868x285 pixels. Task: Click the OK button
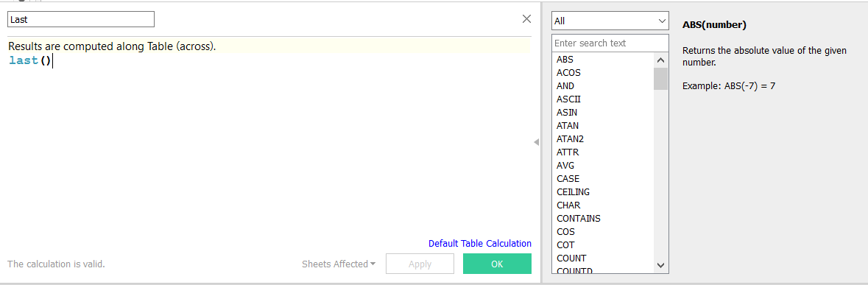pos(497,264)
